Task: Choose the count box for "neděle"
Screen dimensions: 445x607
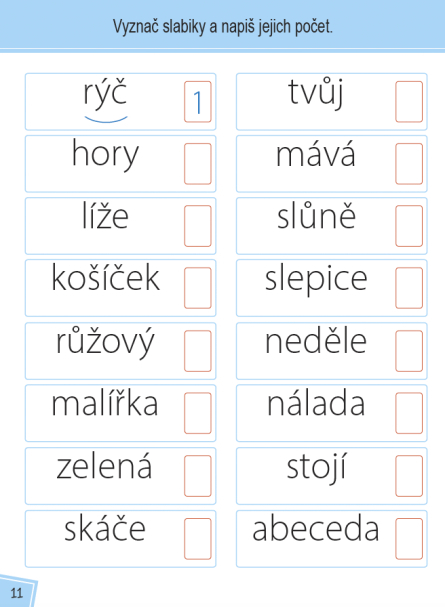Action: click(x=409, y=351)
